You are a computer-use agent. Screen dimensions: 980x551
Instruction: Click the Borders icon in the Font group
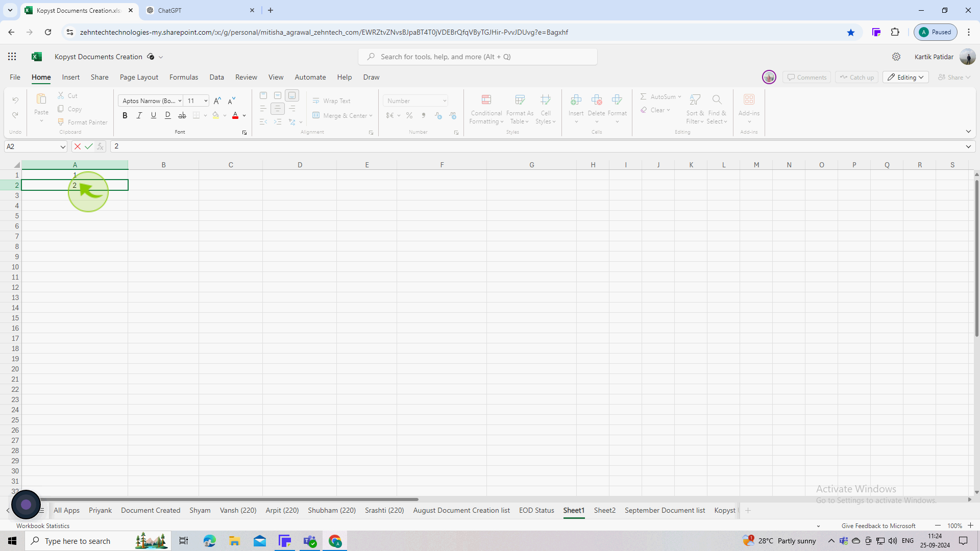click(197, 115)
